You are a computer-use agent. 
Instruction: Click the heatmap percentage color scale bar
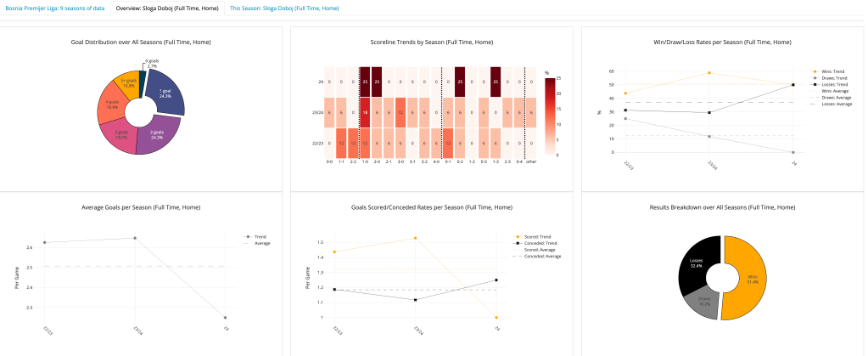pos(549,116)
